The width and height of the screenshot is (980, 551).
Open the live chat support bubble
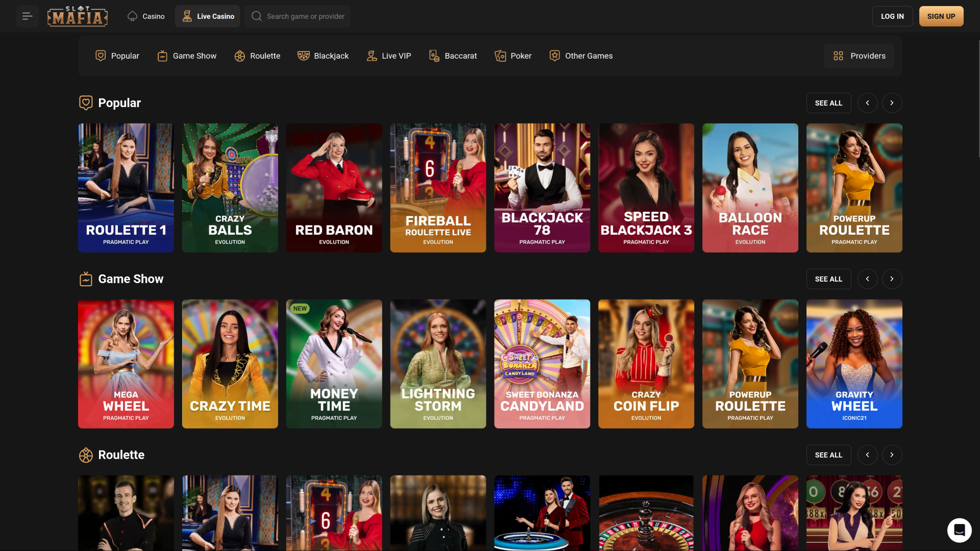coord(960,530)
